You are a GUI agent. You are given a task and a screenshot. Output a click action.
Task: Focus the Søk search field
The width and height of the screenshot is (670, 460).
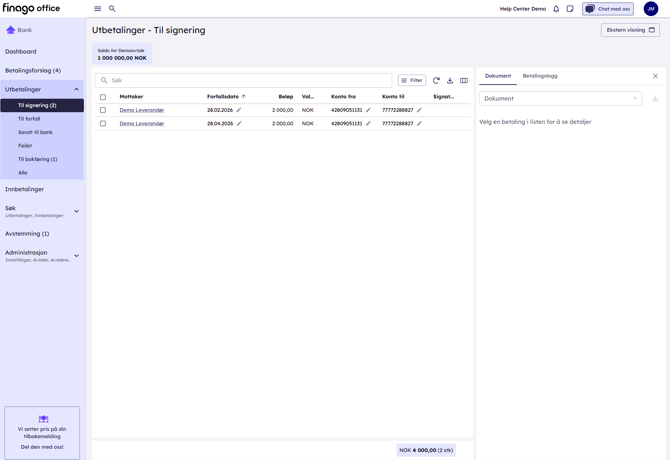pos(243,80)
